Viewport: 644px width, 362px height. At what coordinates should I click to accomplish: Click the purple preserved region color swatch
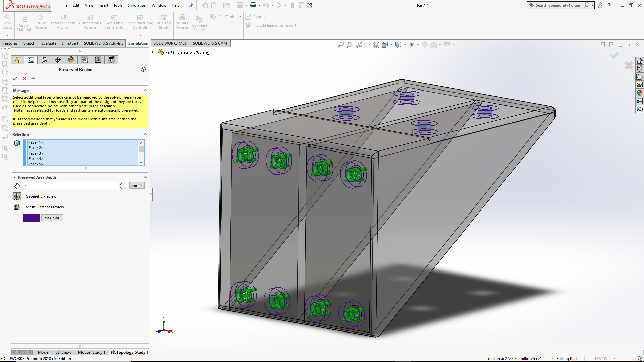tap(32, 218)
